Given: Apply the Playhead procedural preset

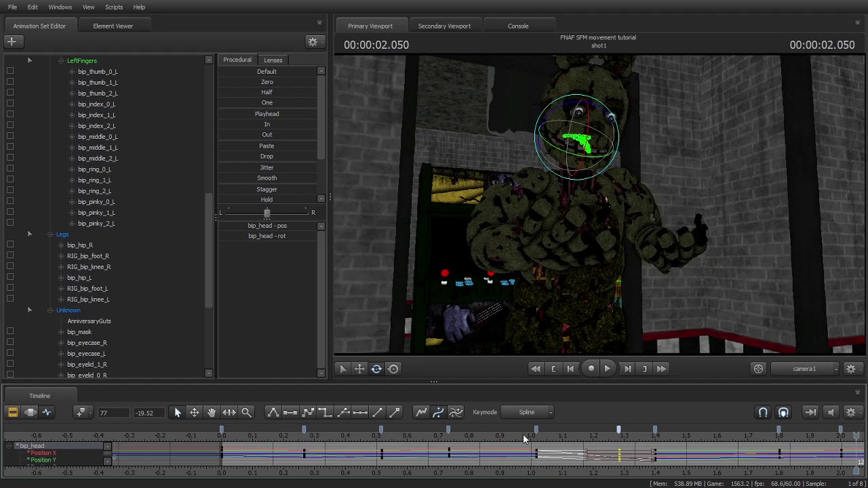Looking at the screenshot, I should click(267, 114).
